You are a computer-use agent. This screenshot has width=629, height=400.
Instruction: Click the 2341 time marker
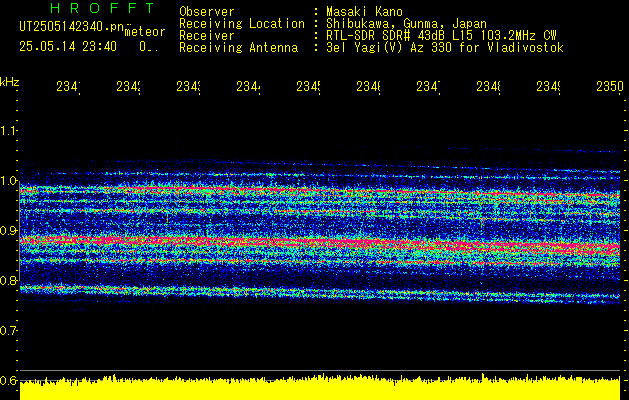click(x=68, y=87)
